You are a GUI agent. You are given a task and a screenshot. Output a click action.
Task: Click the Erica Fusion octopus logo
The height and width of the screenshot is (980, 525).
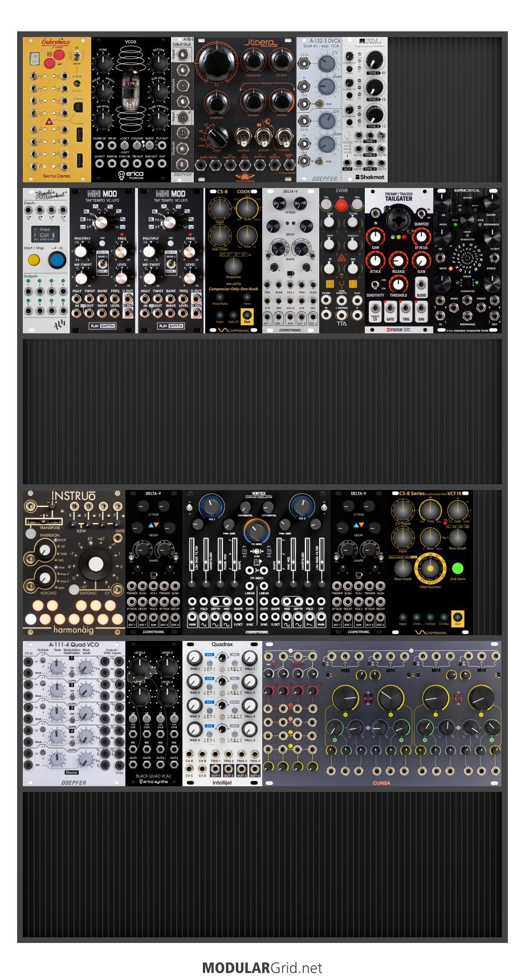(121, 175)
